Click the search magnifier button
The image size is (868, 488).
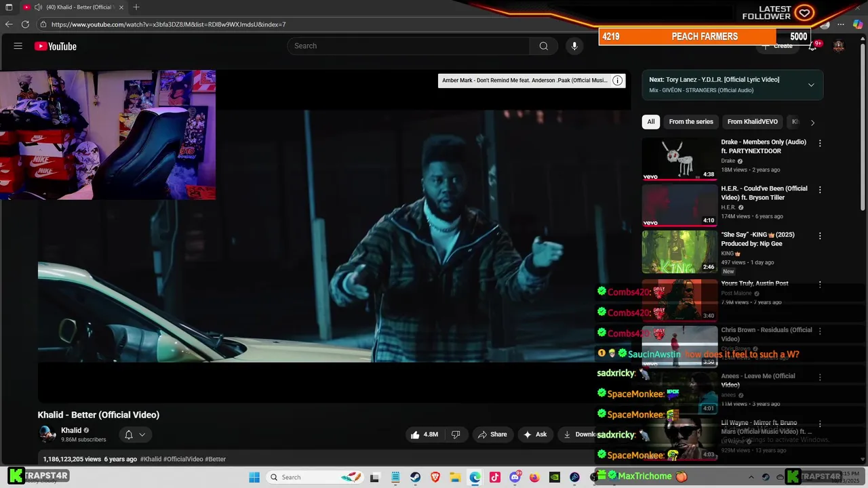543,46
